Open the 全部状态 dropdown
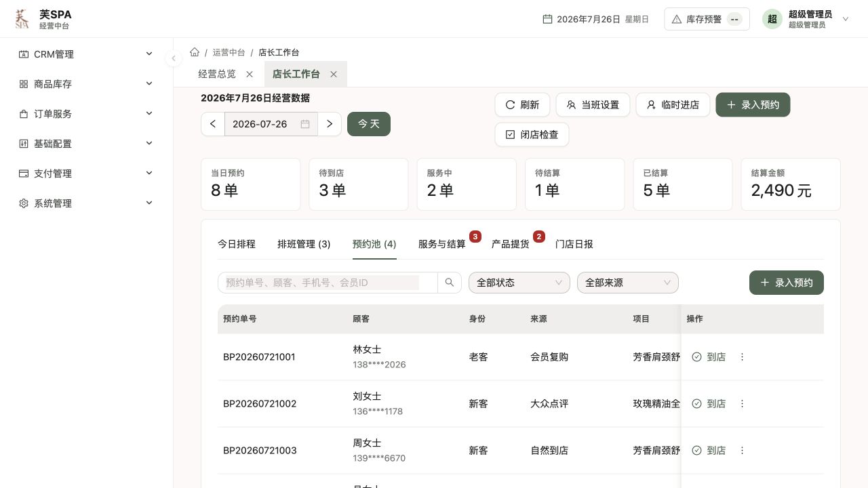This screenshot has width=868, height=488. 519,283
